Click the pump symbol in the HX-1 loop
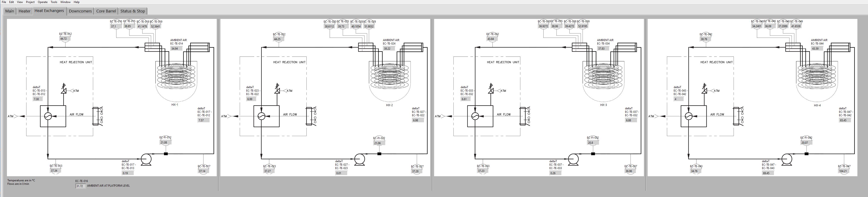The height and width of the screenshot is (197, 868). click(146, 159)
